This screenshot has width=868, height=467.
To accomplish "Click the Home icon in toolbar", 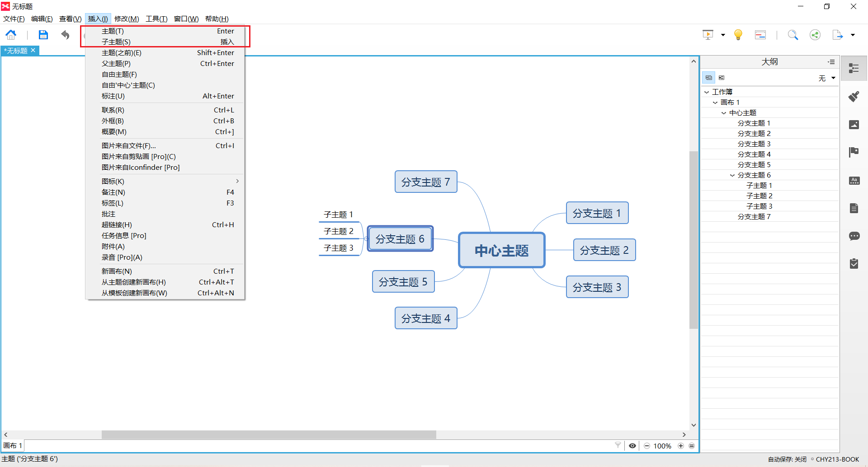I will (x=11, y=35).
